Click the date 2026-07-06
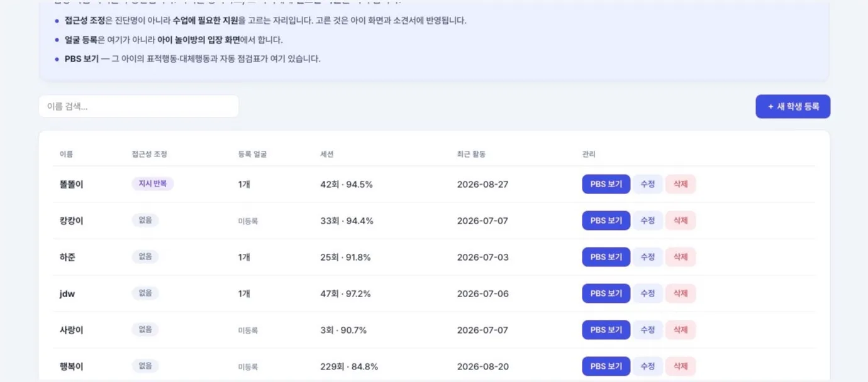This screenshot has width=868, height=382. click(482, 293)
